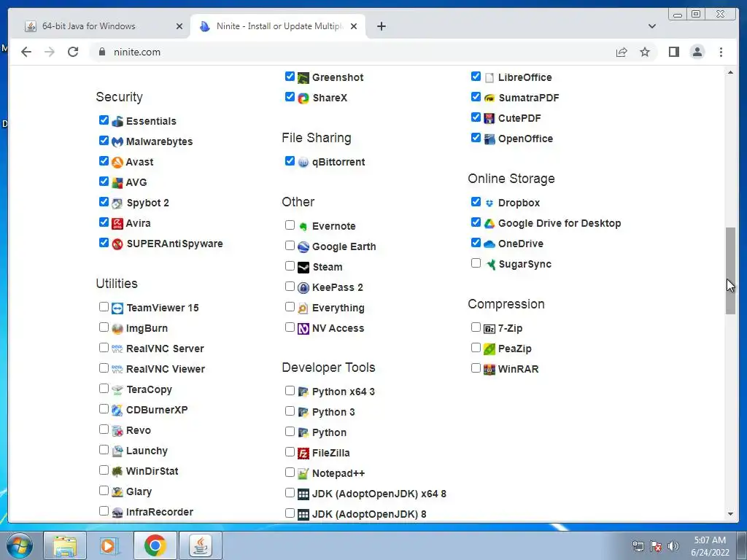This screenshot has height=560, width=747.
Task: Open the Chrome three-dot menu
Action: [x=721, y=52]
